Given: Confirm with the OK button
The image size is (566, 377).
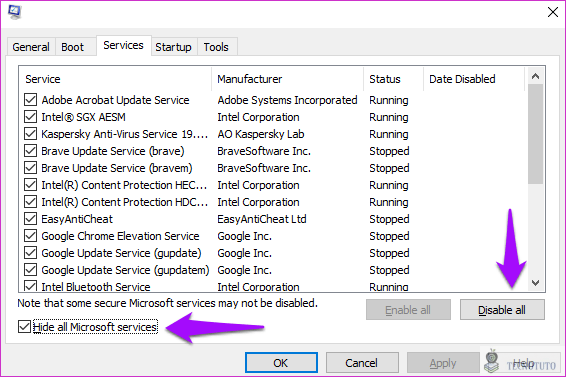Looking at the screenshot, I should (281, 363).
